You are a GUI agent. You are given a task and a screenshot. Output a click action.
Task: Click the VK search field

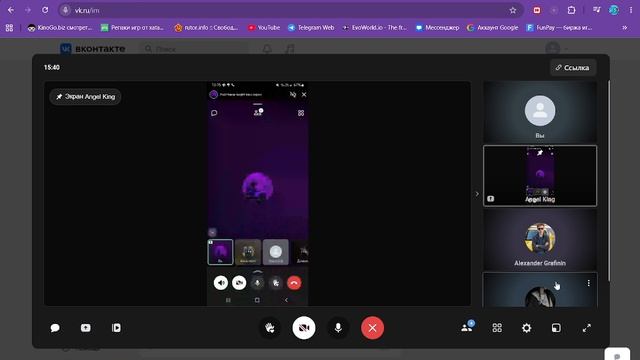tap(195, 49)
